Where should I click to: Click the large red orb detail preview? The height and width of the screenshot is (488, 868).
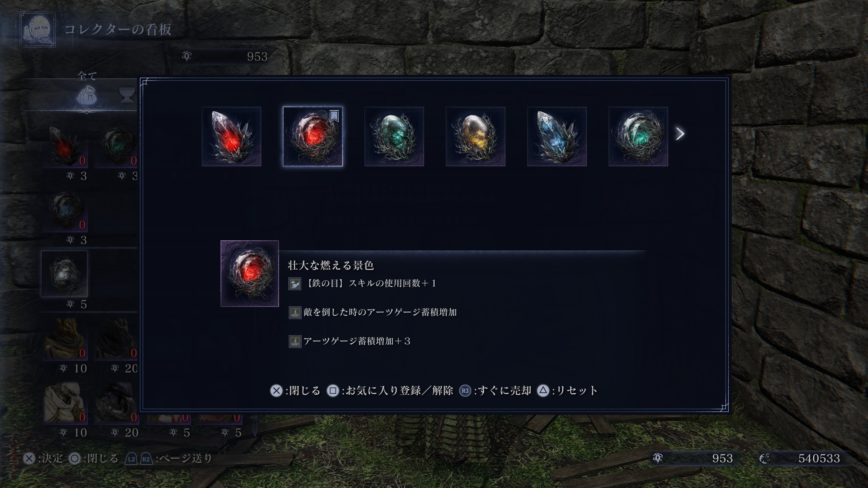click(250, 273)
